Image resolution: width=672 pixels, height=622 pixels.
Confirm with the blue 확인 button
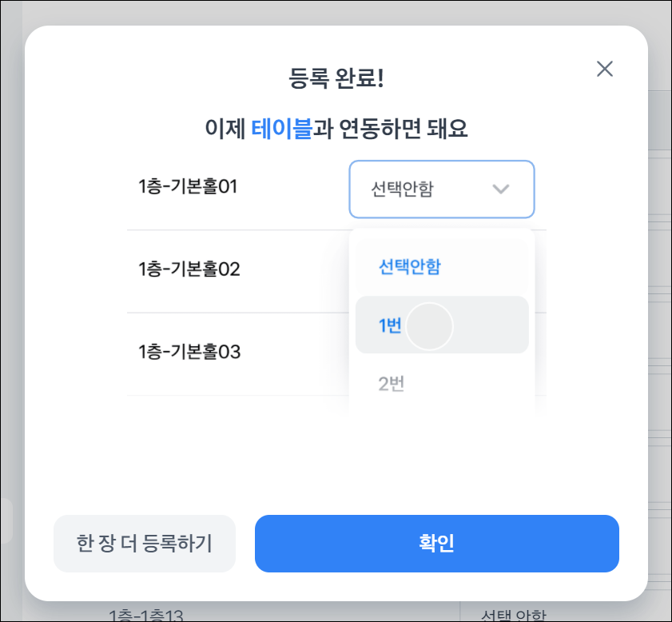pos(436,544)
